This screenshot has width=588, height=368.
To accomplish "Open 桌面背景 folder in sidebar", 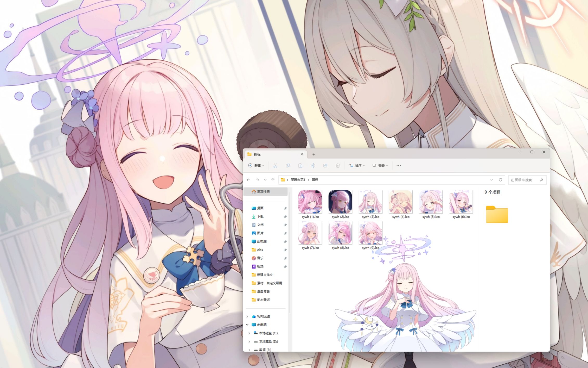I will [x=263, y=291].
